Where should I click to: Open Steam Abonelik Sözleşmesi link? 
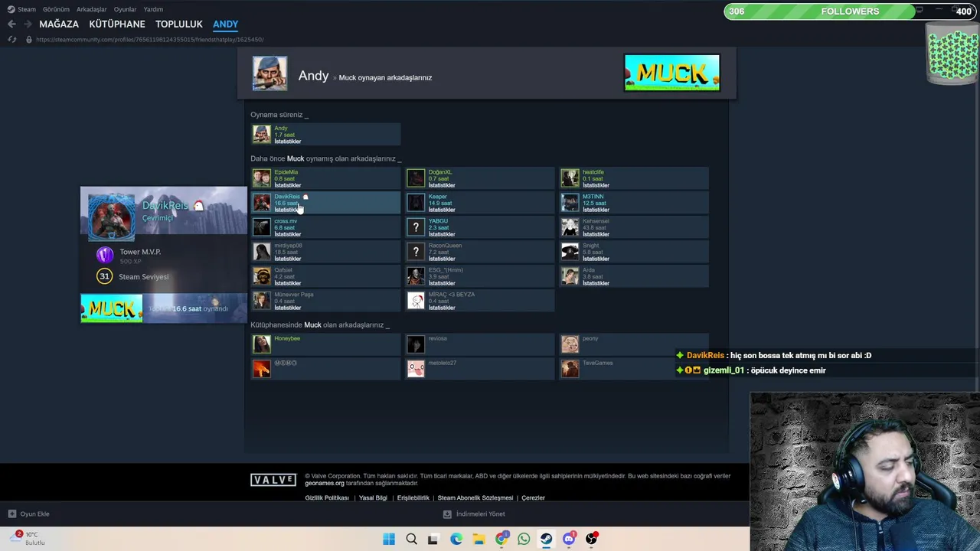point(475,497)
